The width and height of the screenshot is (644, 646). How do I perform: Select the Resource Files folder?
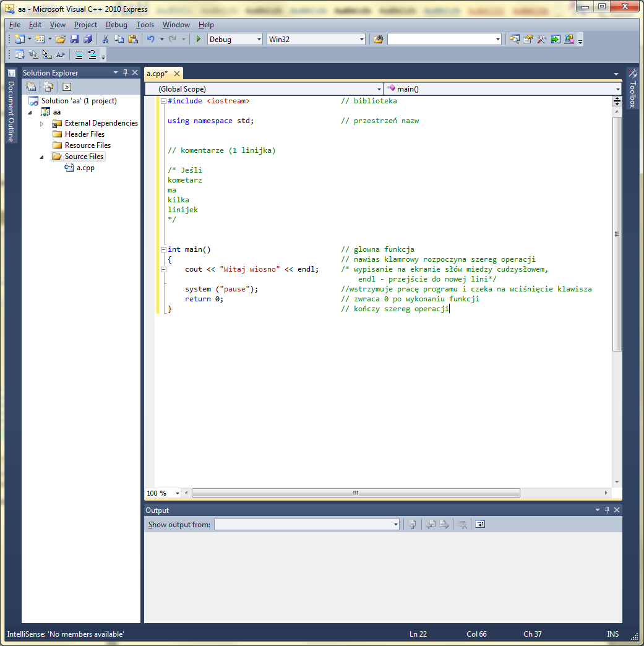[88, 145]
